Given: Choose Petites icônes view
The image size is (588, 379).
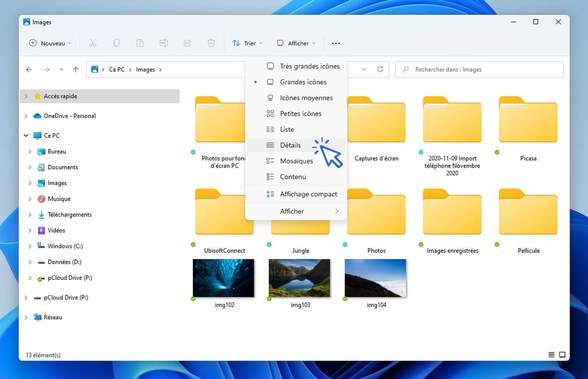Looking at the screenshot, I should [x=296, y=113].
